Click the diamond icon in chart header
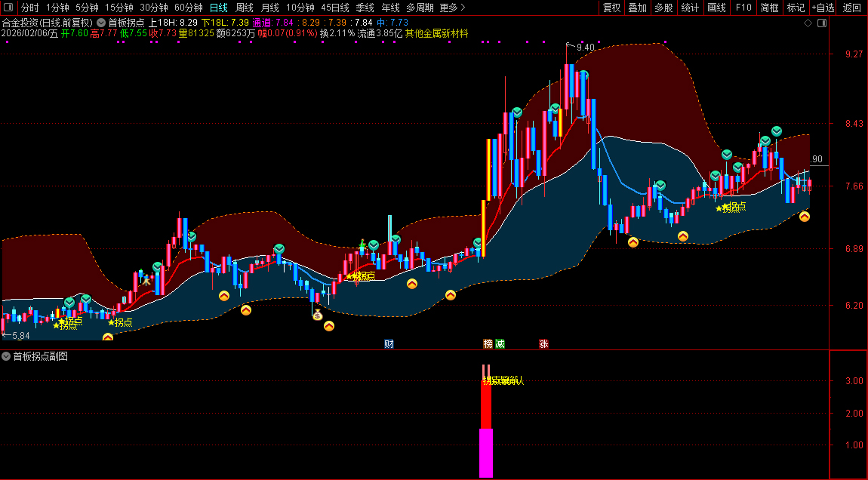 (x=808, y=23)
